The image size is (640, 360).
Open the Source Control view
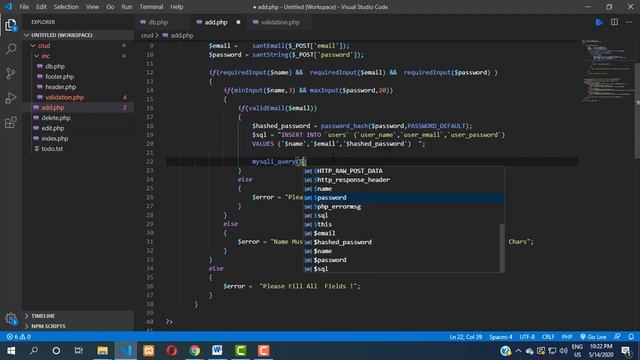(11, 73)
